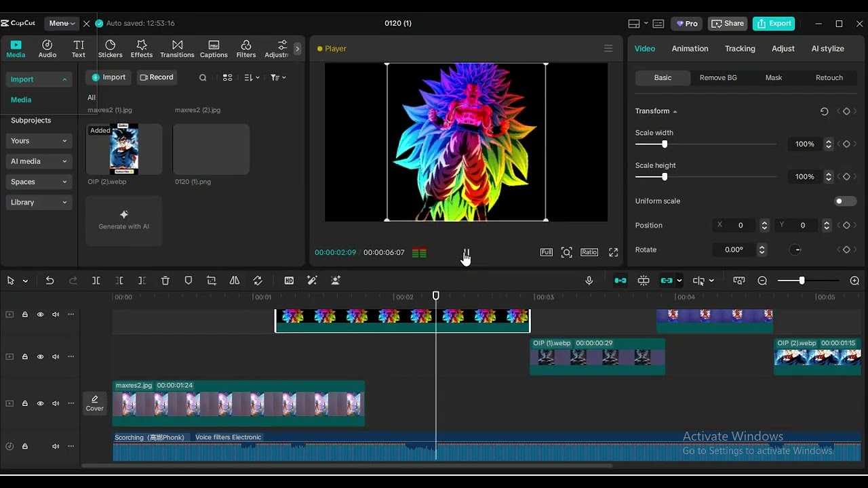This screenshot has height=488, width=868.
Task: Reset the Transform settings
Action: tap(824, 111)
